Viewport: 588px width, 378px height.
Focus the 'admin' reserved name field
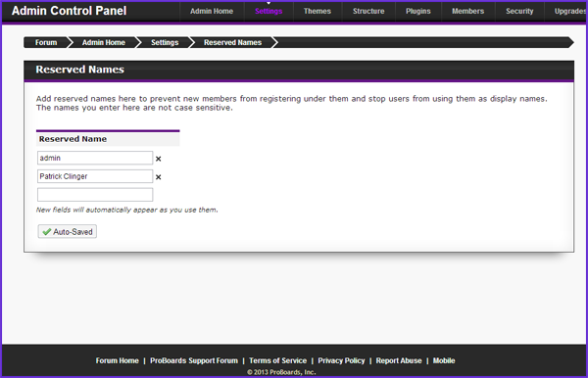[95, 158]
